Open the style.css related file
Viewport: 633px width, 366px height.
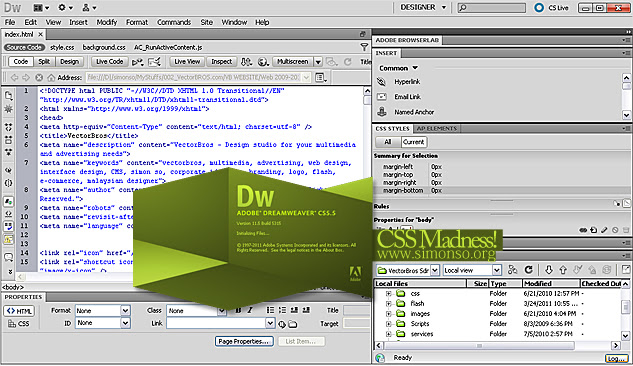coord(62,47)
